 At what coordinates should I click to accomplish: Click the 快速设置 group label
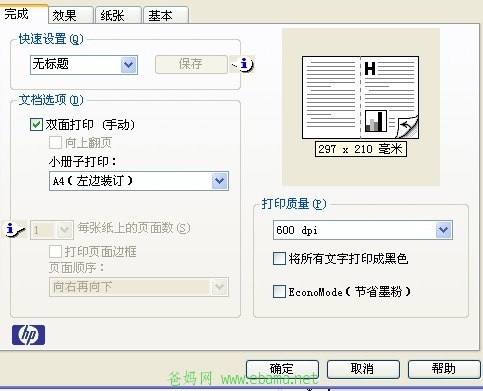click(51, 39)
